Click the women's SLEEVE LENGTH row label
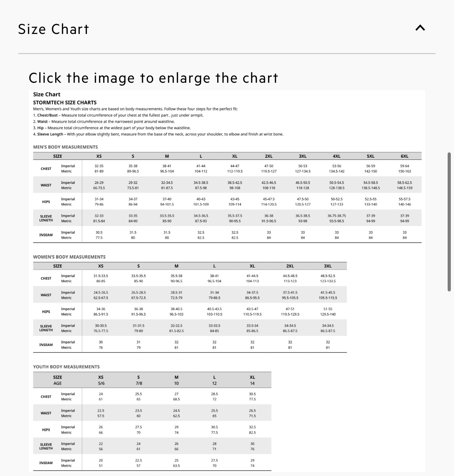This screenshot has height=476, width=454. 46,328
